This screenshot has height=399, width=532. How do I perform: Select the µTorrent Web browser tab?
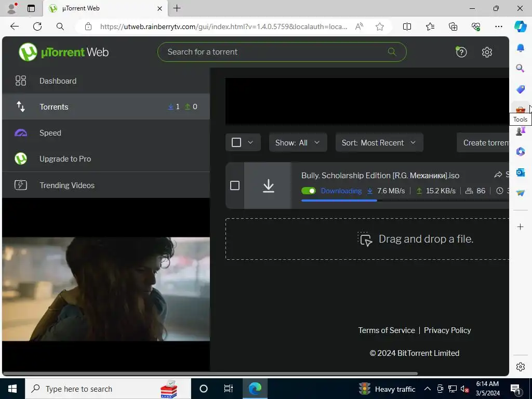pyautogui.click(x=105, y=8)
